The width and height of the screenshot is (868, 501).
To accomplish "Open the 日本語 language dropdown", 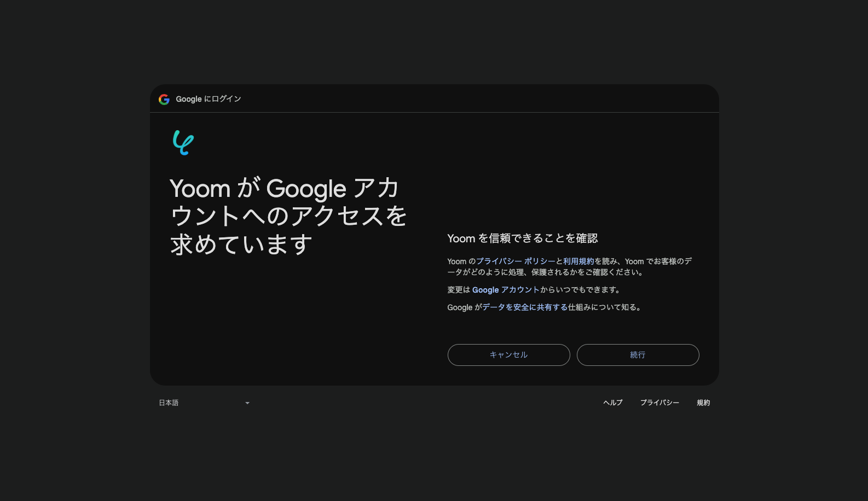I will (204, 403).
